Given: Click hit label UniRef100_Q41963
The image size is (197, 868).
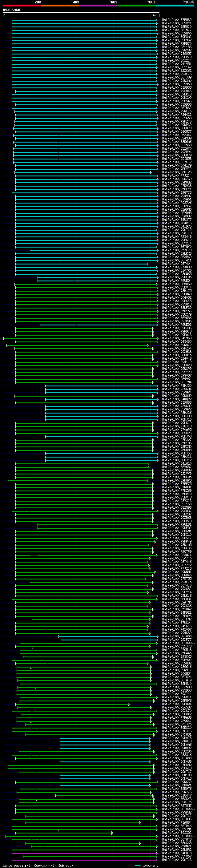Looking at the screenshot, I should (177, 338).
